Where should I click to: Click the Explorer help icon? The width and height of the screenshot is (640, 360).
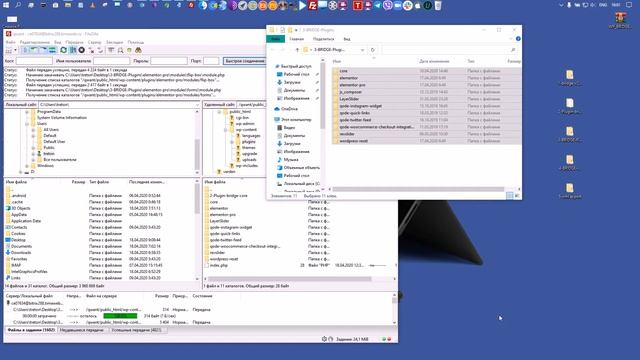pos(518,39)
